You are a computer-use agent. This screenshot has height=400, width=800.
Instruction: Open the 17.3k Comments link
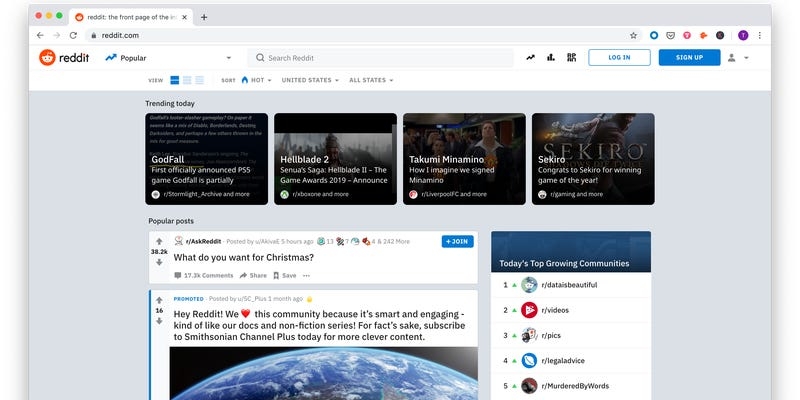(x=204, y=276)
